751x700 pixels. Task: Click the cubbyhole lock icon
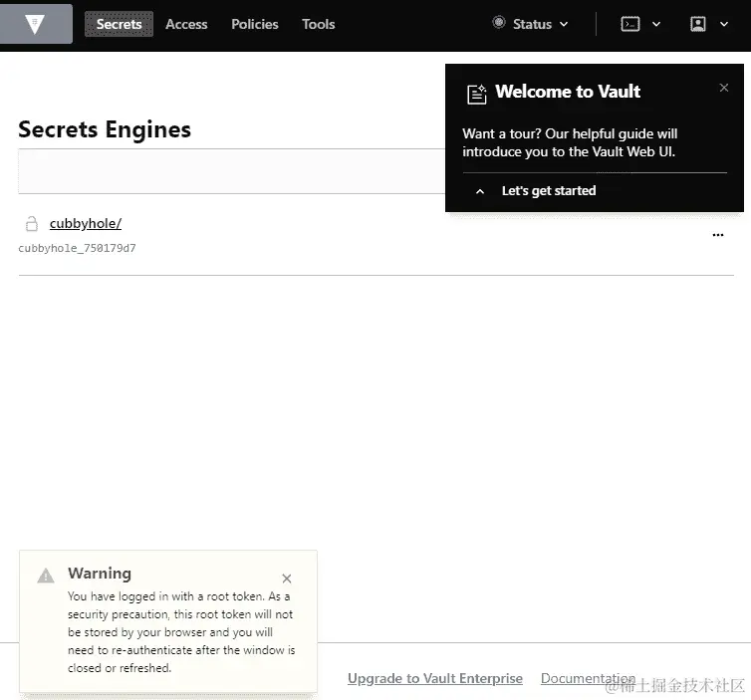[32, 224]
